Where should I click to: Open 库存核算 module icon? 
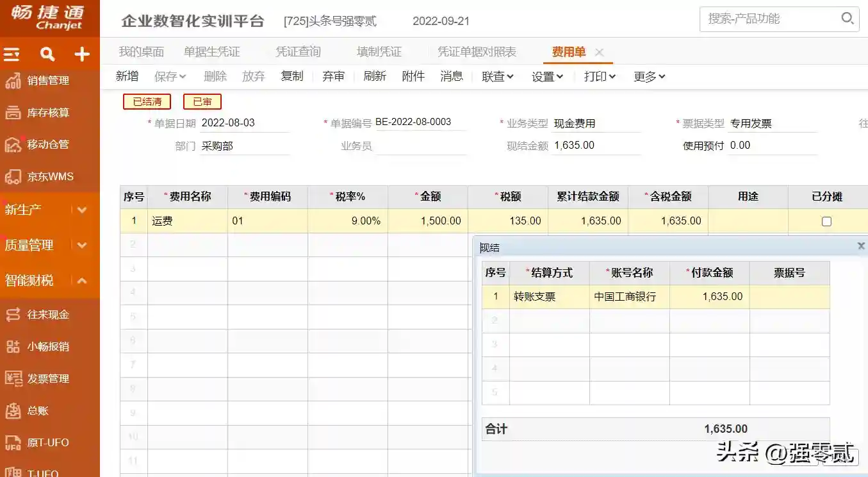[x=13, y=113]
